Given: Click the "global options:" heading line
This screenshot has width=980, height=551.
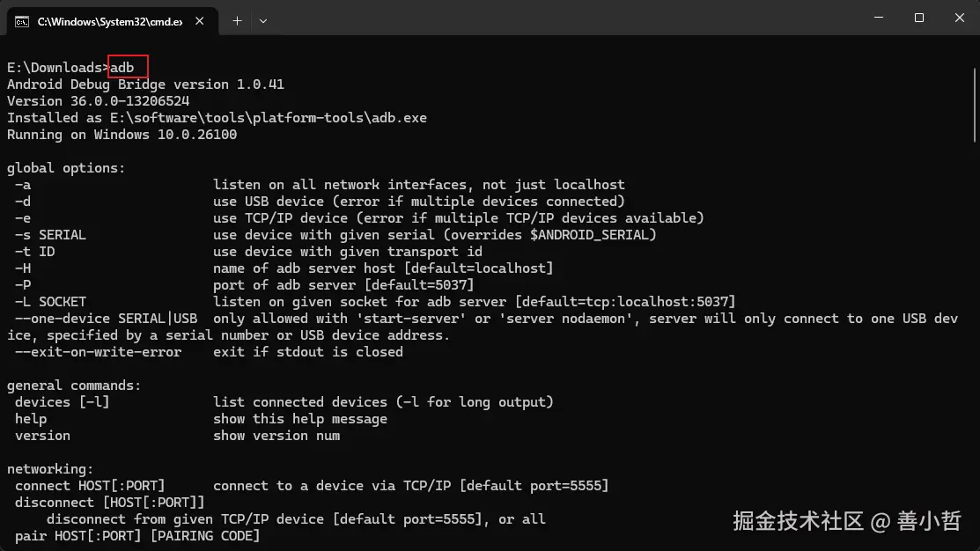Looking at the screenshot, I should tap(66, 168).
